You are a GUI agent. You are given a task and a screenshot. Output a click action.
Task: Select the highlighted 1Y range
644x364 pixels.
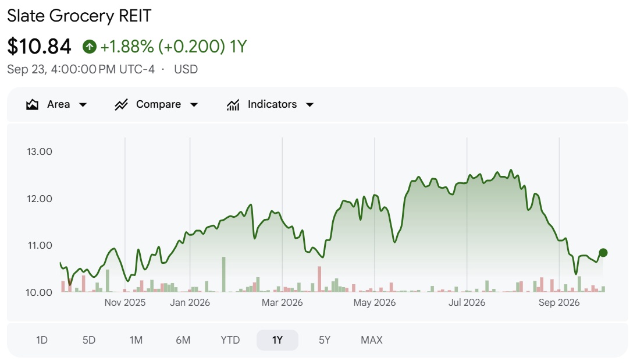pos(277,340)
